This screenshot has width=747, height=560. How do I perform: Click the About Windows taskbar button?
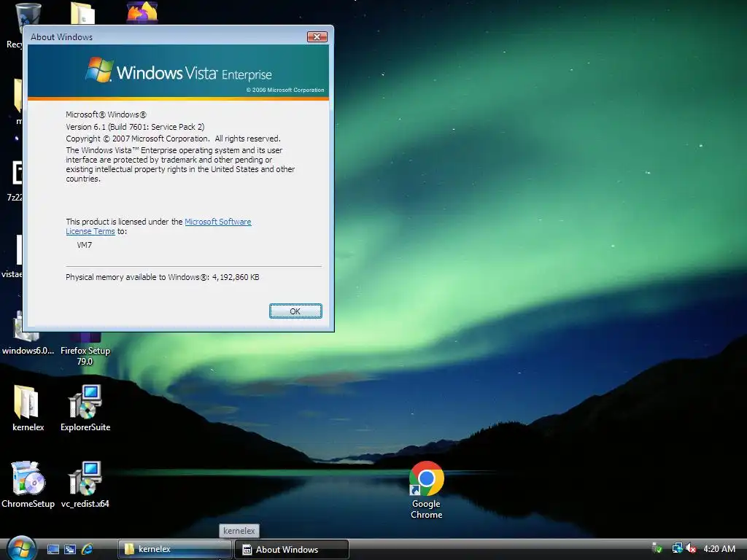292,550
